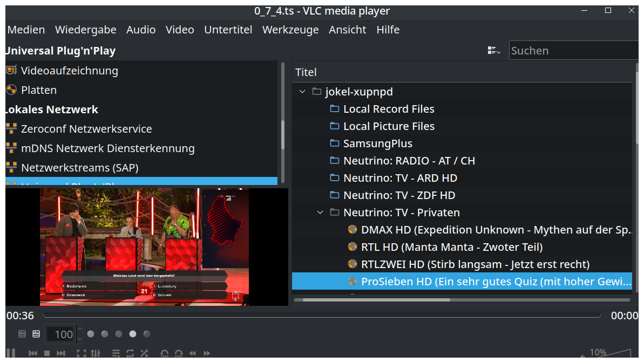Open the Werkzeuge menu

tap(290, 30)
